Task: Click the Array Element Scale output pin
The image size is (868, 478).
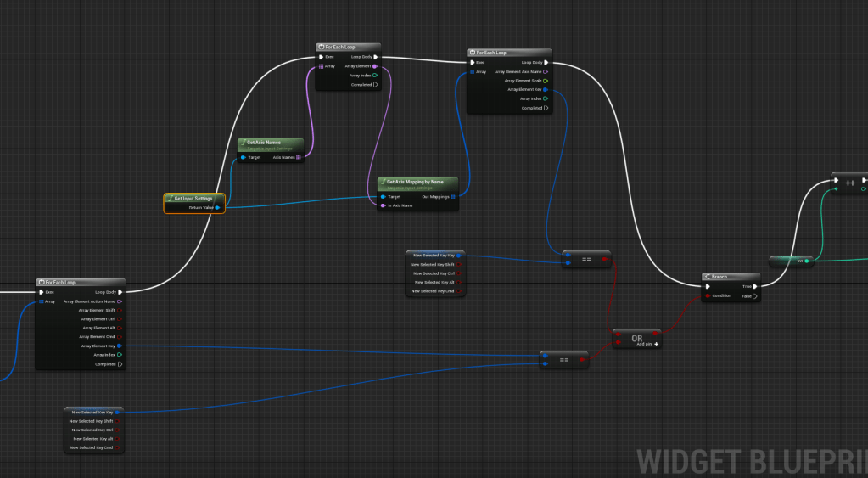Action: 546,81
